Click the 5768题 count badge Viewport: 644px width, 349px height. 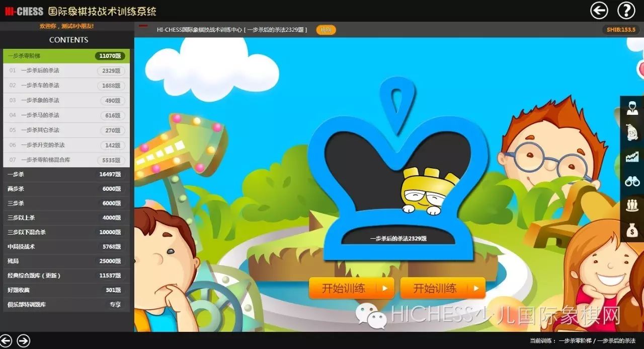coord(110,247)
